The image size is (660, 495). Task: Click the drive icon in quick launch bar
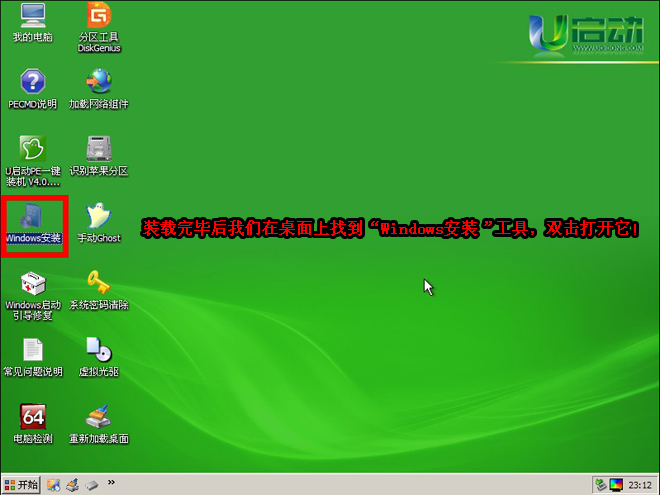90,485
